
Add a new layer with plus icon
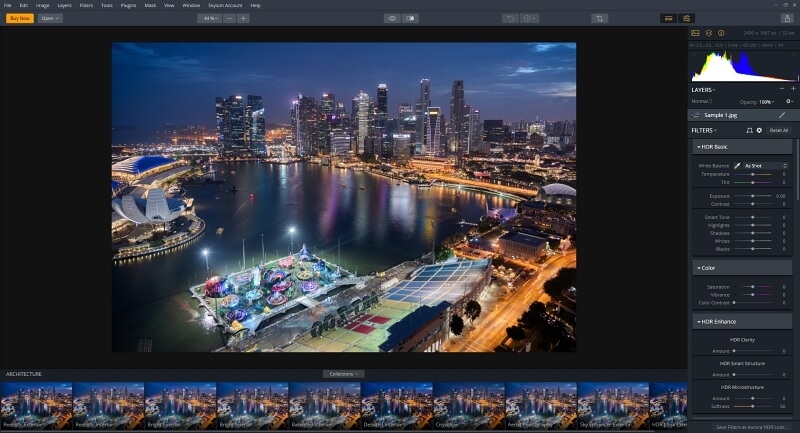[x=793, y=89]
